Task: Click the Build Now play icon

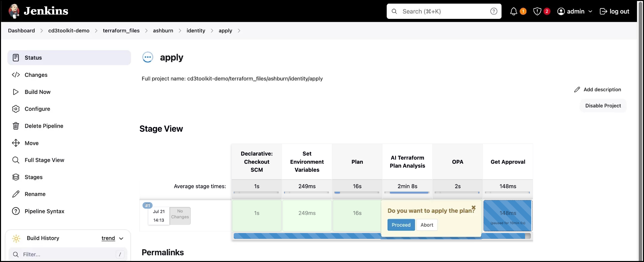Action: coord(16,92)
